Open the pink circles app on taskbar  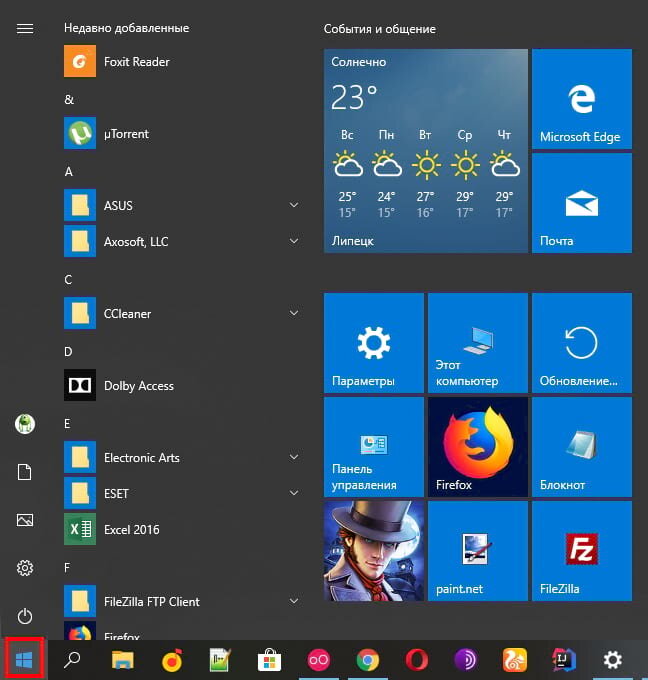pos(318,660)
